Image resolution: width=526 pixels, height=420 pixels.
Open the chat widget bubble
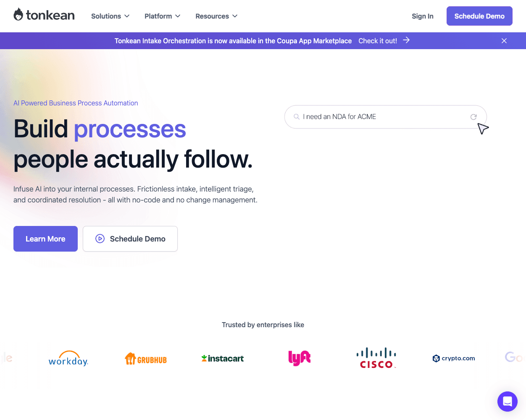pyautogui.click(x=507, y=402)
